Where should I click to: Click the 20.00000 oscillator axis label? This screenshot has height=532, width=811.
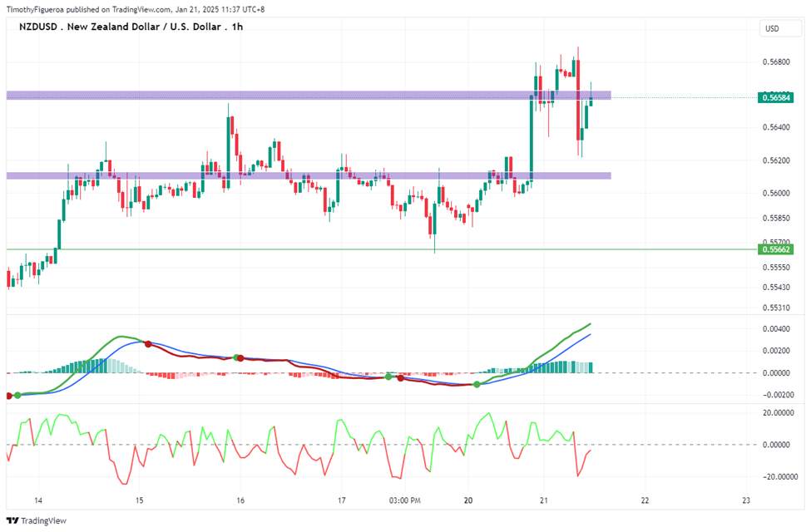tap(778, 412)
